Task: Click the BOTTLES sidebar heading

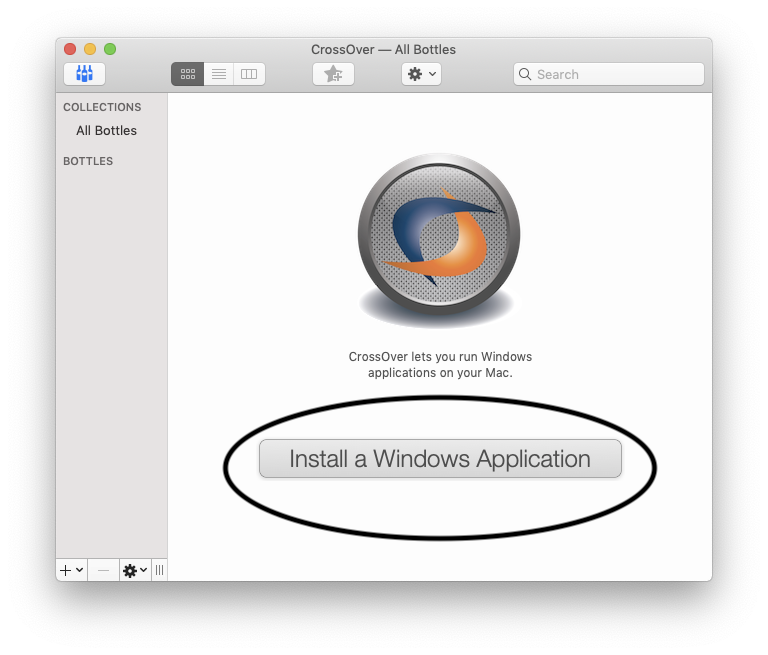Action: 88,161
